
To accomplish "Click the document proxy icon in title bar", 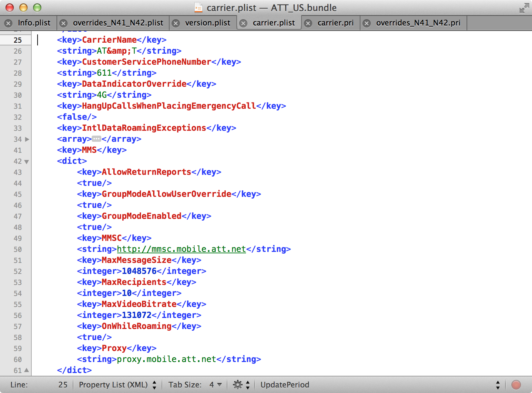I will coord(198,8).
